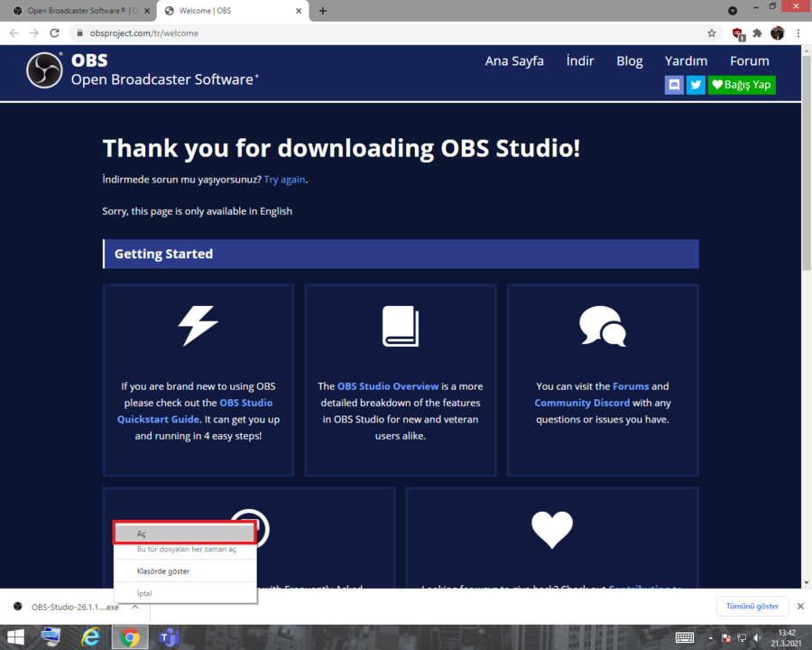Screen dimensions: 812x650
Task: Open Internet Explorer from taskbar
Action: (90, 637)
